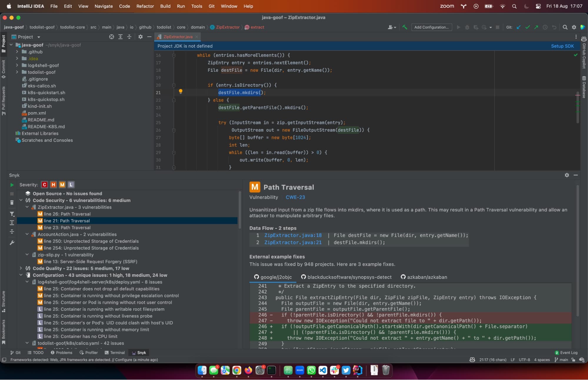Image resolution: width=588 pixels, height=380 pixels.
Task: Click Setup SDK link
Action: tap(562, 46)
